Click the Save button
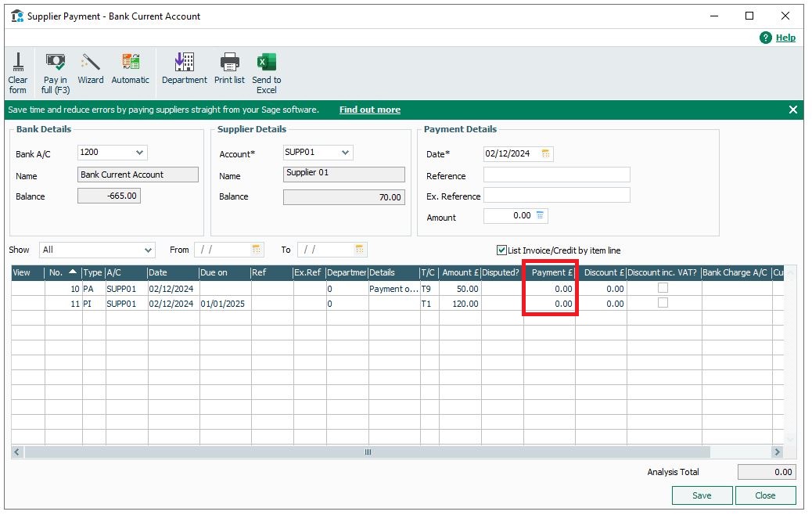812x515 pixels. [x=702, y=495]
